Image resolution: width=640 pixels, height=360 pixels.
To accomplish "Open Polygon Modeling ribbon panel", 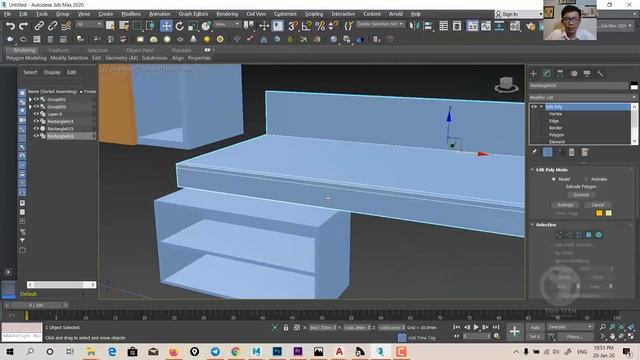I will (26, 58).
